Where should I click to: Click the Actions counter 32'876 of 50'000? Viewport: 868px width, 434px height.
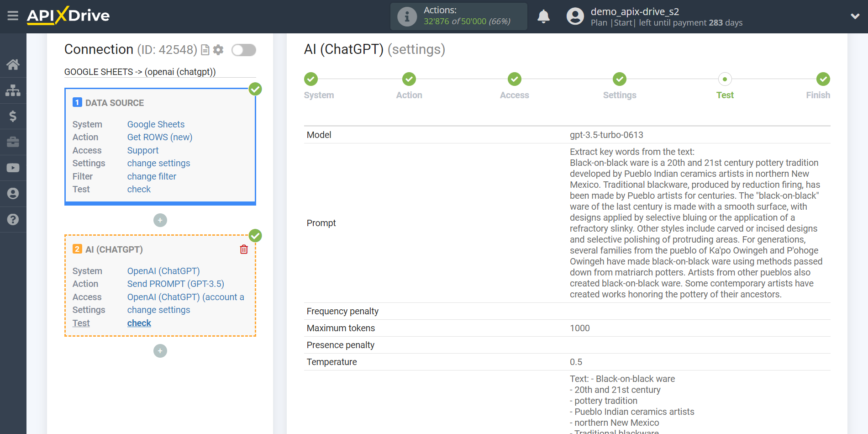pyautogui.click(x=467, y=21)
